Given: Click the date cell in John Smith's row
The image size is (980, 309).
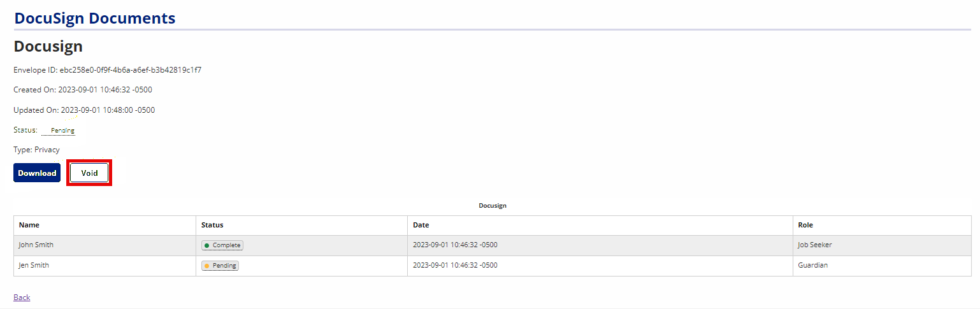Looking at the screenshot, I should [600, 245].
